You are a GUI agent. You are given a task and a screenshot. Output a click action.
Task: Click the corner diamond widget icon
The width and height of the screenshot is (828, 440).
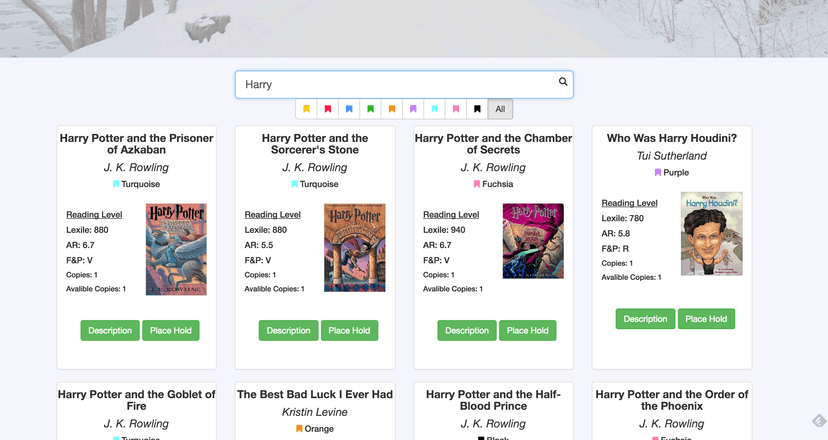[819, 421]
